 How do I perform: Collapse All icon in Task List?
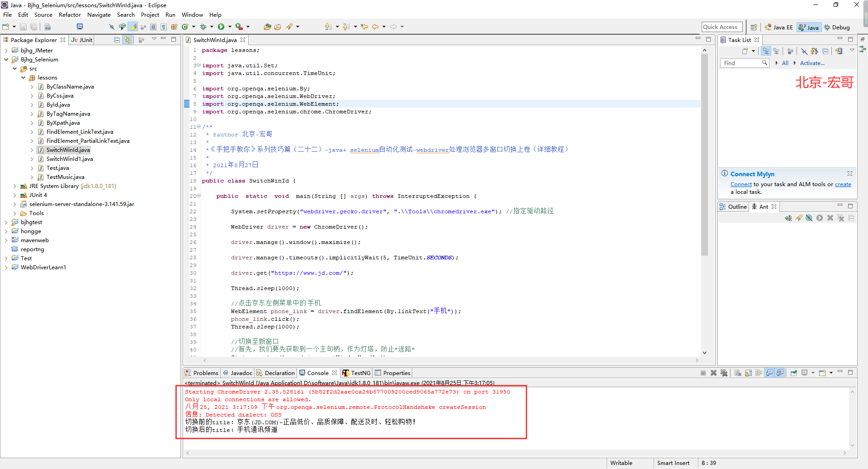(x=826, y=51)
